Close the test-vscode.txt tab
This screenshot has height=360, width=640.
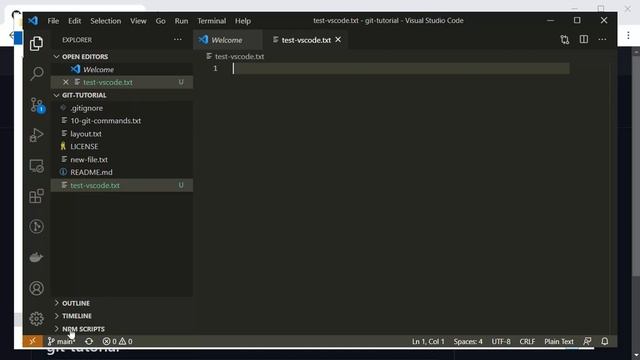coord(338,40)
